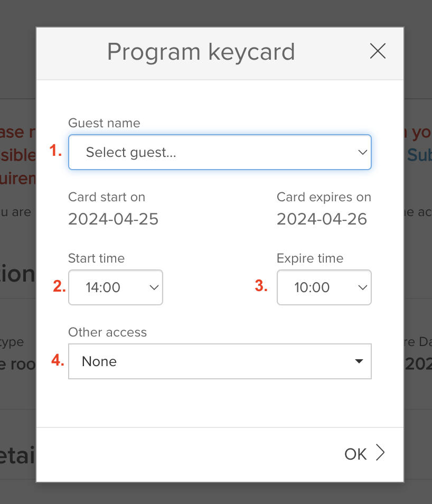The width and height of the screenshot is (432, 504).
Task: Click the card start date 2024-04-25
Action: click(113, 219)
